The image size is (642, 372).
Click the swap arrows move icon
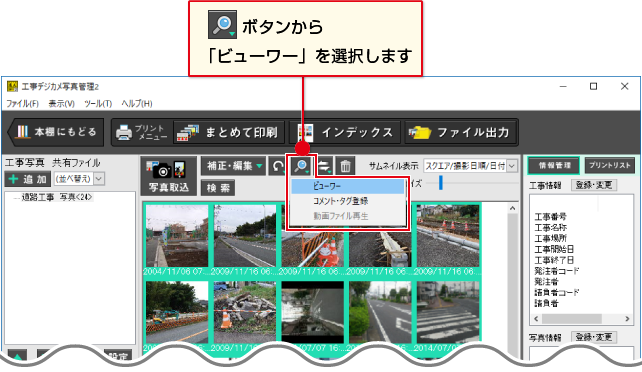tap(324, 166)
